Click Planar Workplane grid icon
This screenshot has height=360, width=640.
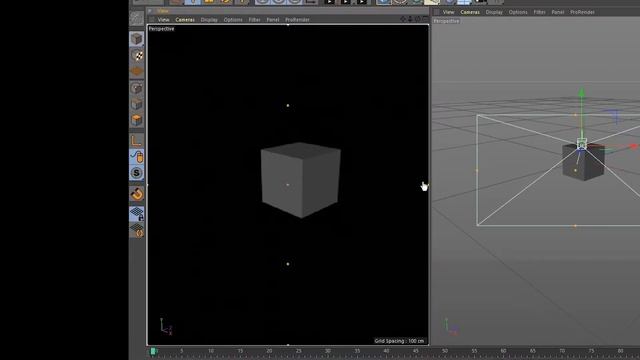click(137, 231)
